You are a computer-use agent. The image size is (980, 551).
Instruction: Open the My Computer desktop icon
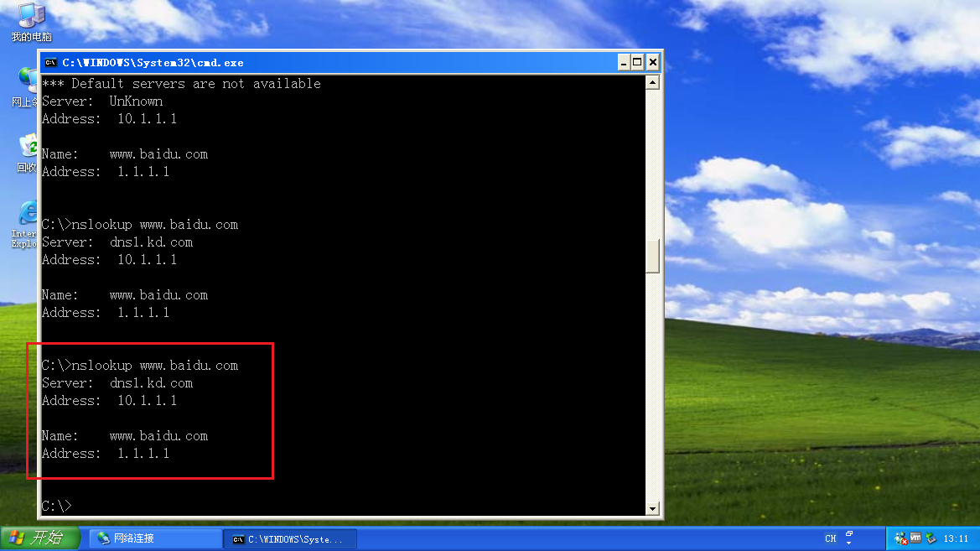(31, 21)
